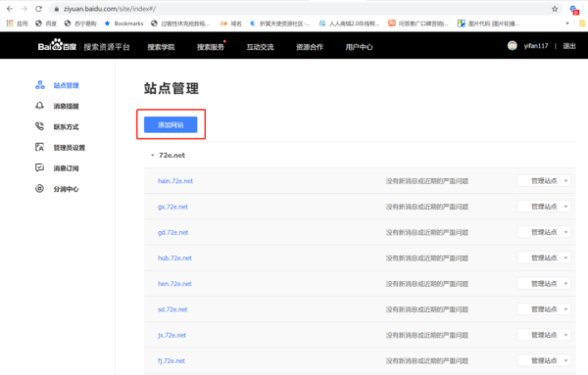Reload the page in browser toolbar
This screenshot has width=588, height=375.
[38, 9]
